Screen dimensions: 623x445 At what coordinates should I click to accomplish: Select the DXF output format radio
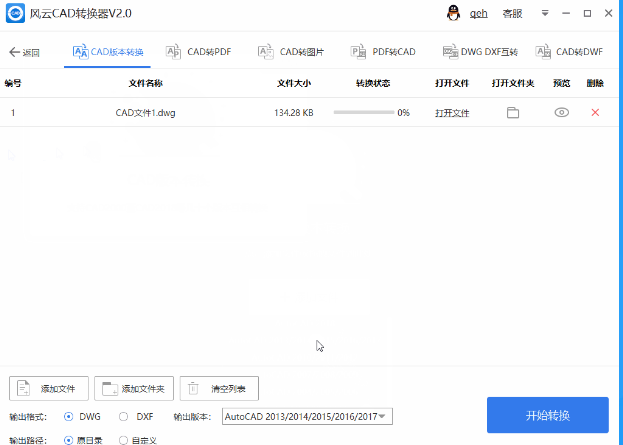coord(124,416)
